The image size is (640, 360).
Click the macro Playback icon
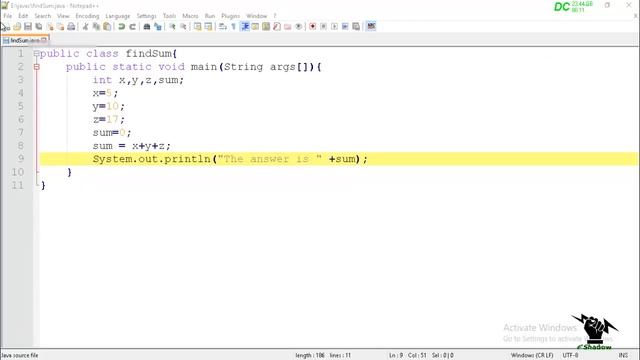pyautogui.click(x=334, y=27)
